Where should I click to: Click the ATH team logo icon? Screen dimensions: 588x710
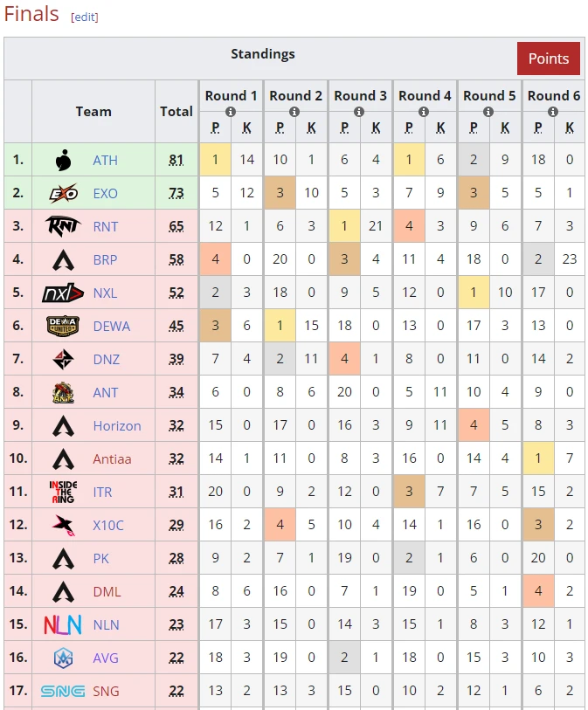point(63,161)
